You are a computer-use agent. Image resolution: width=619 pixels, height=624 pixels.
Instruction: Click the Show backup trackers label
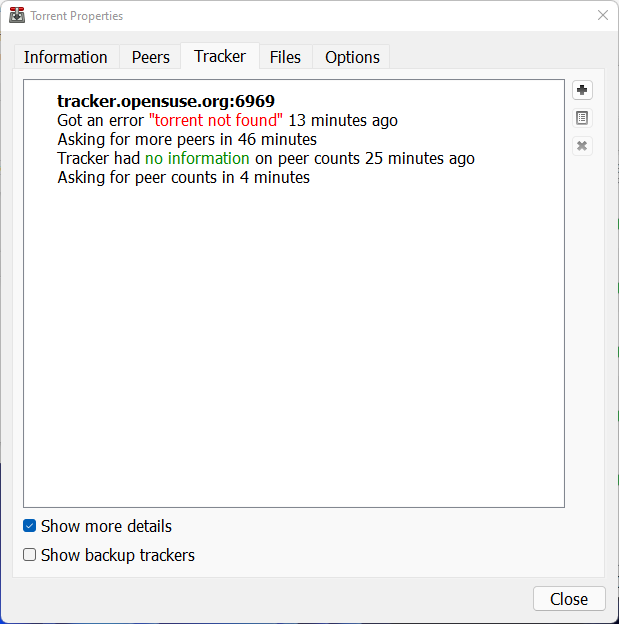[x=118, y=555]
